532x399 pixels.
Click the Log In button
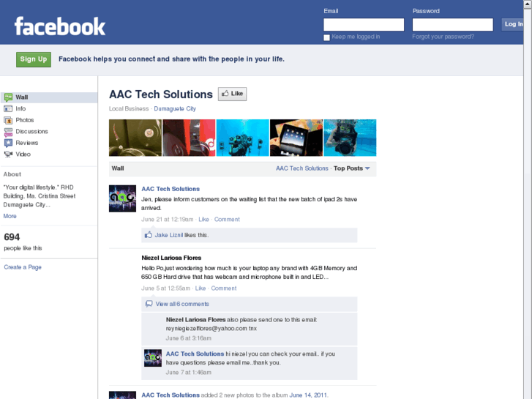point(512,24)
